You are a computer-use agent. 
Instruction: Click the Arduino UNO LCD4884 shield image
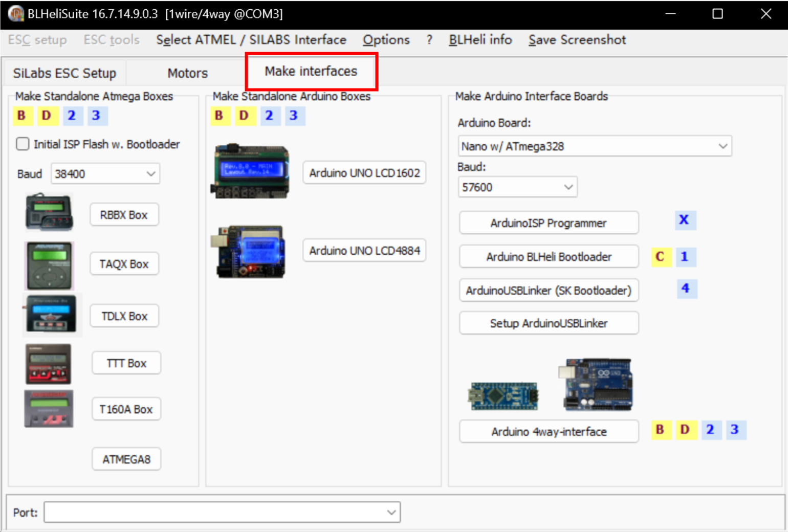(x=248, y=252)
